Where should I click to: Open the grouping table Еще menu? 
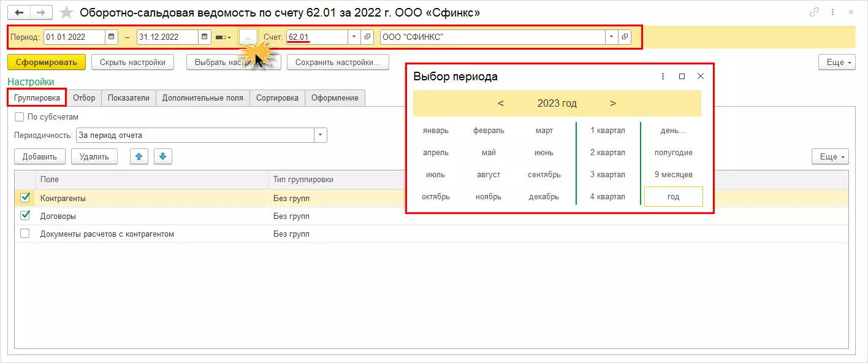point(830,156)
